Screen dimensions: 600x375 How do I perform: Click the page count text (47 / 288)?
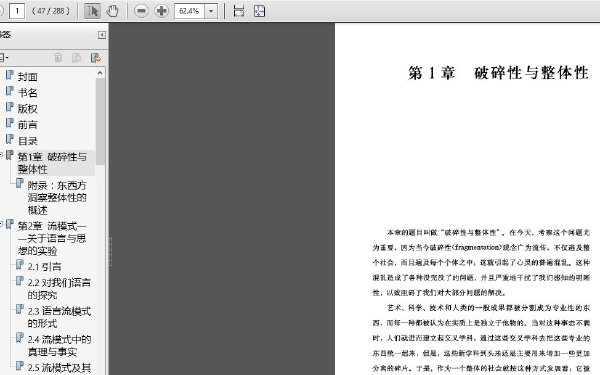coord(51,11)
